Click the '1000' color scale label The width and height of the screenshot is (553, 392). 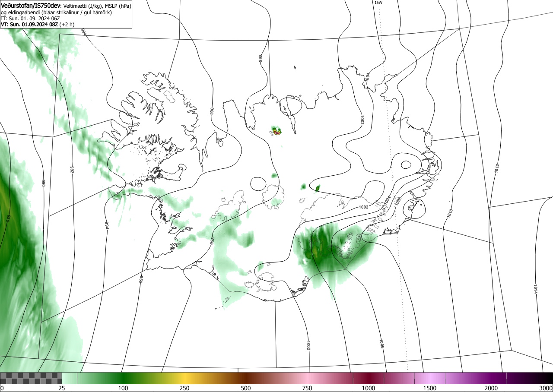coord(369,388)
